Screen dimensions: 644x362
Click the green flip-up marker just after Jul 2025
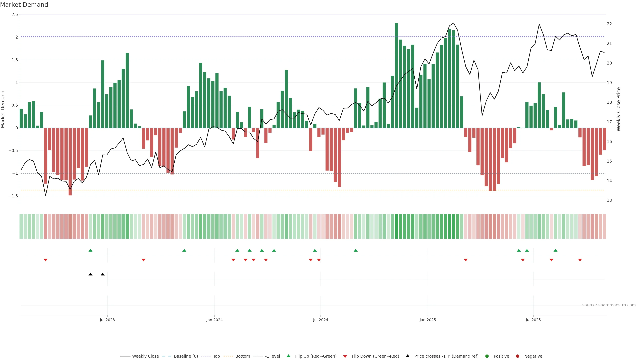pyautogui.click(x=555, y=250)
